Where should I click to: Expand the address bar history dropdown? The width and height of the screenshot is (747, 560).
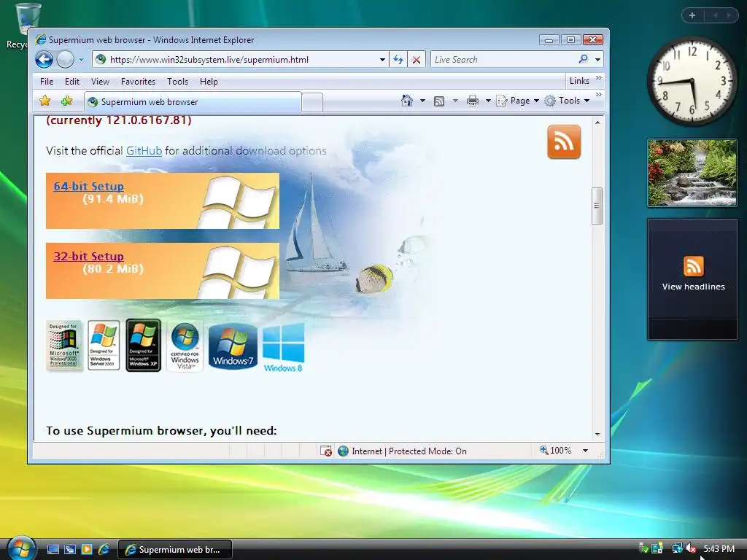click(382, 60)
